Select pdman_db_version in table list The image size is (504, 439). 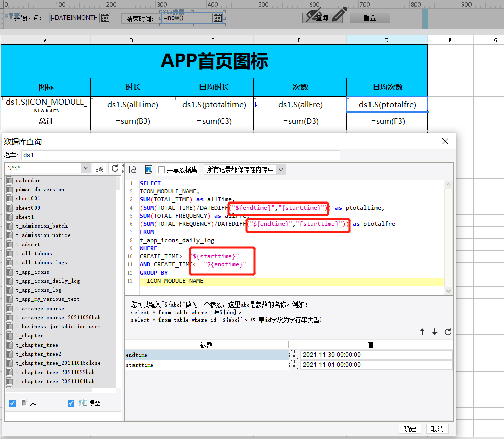pyautogui.click(x=40, y=190)
